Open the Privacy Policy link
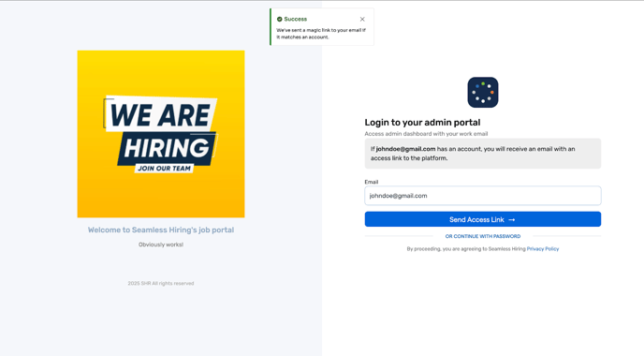Viewport: 644px width, 356px height. [x=543, y=249]
